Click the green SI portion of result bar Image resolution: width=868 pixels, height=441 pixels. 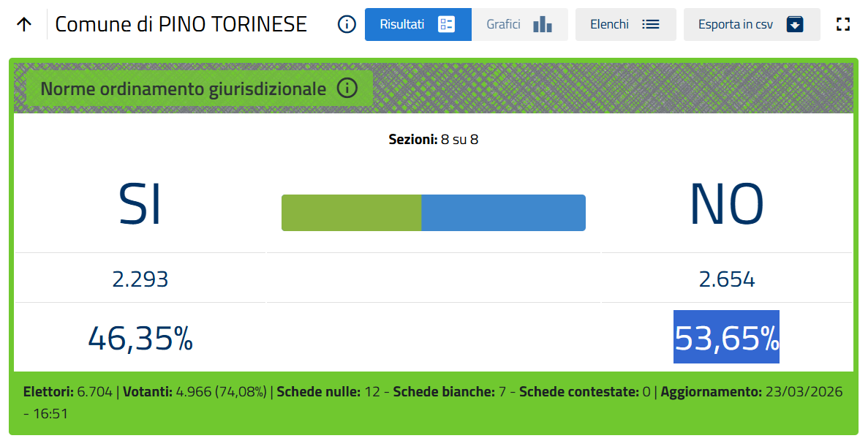351,213
